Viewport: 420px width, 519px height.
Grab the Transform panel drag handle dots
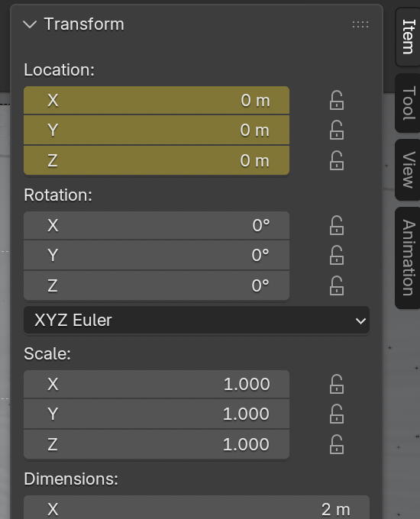360,24
